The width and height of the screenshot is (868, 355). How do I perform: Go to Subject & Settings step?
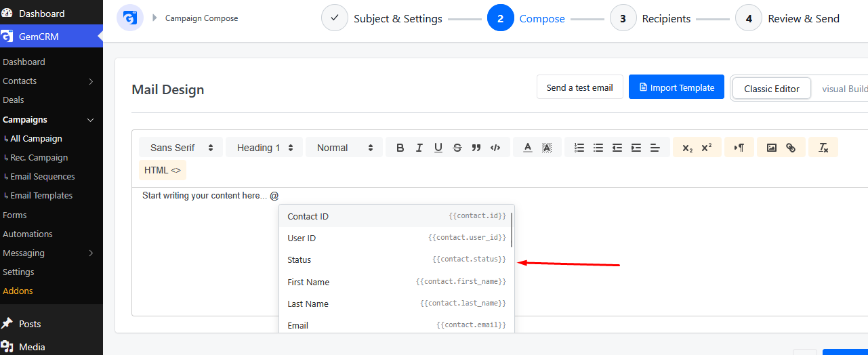click(x=381, y=18)
